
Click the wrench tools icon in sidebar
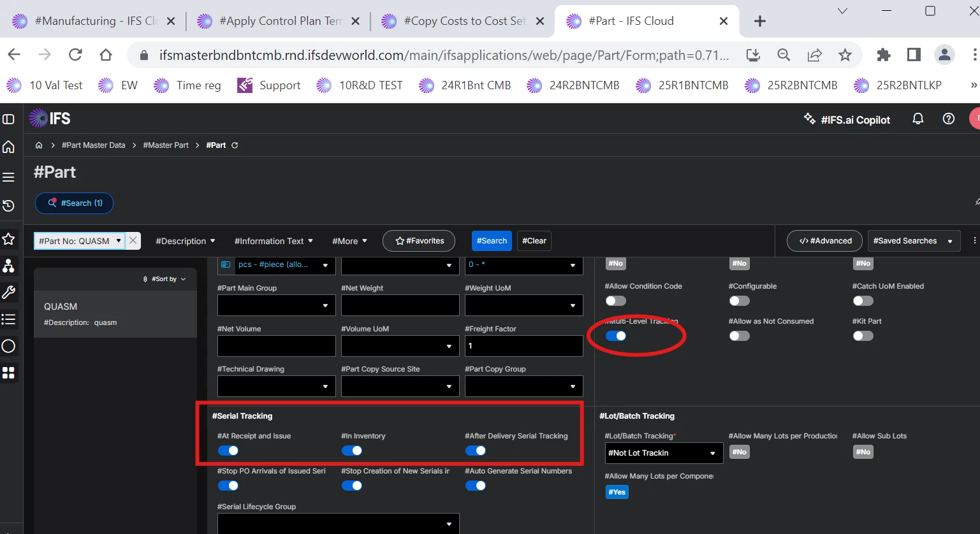click(9, 292)
